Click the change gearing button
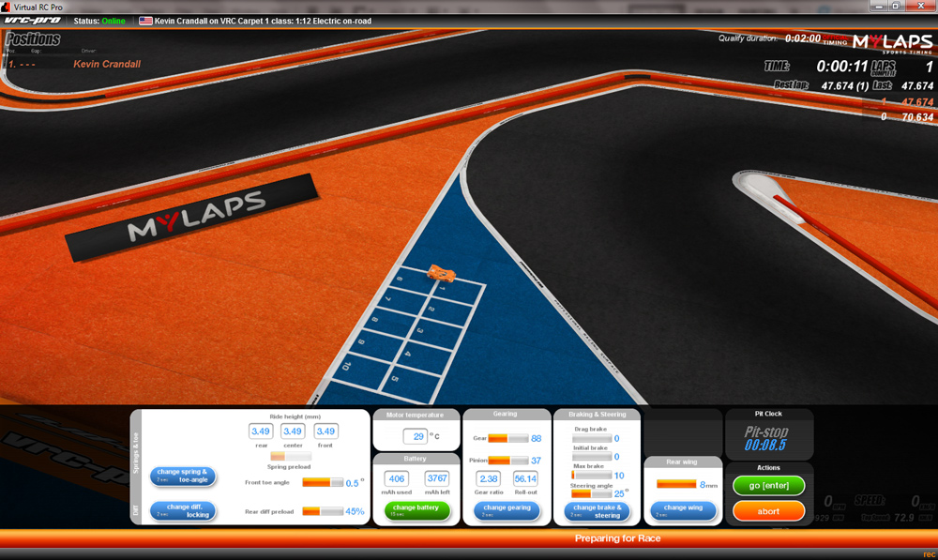The width and height of the screenshot is (938, 560). tap(507, 510)
